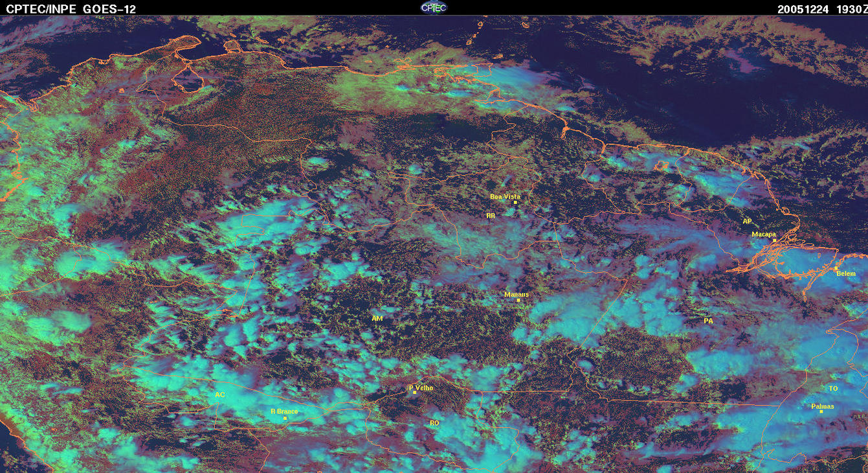This screenshot has width=868, height=473.
Task: Select the AP state label
Action: point(747,222)
